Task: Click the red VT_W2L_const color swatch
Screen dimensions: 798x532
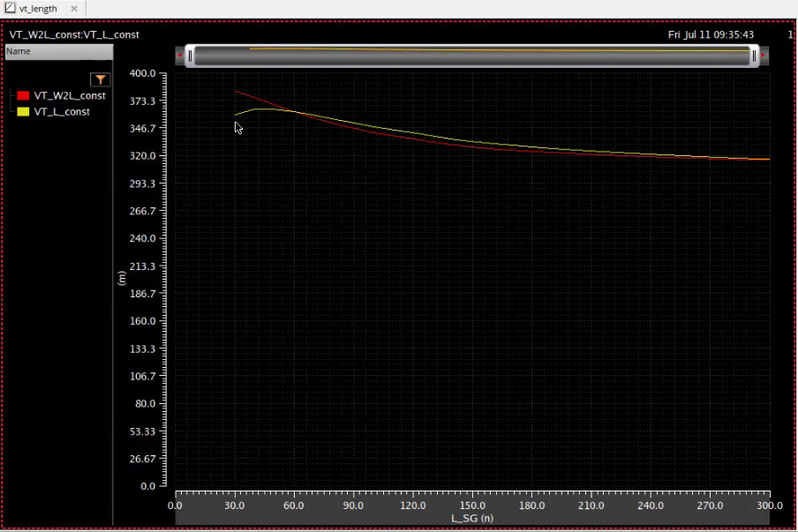Action: click(23, 95)
